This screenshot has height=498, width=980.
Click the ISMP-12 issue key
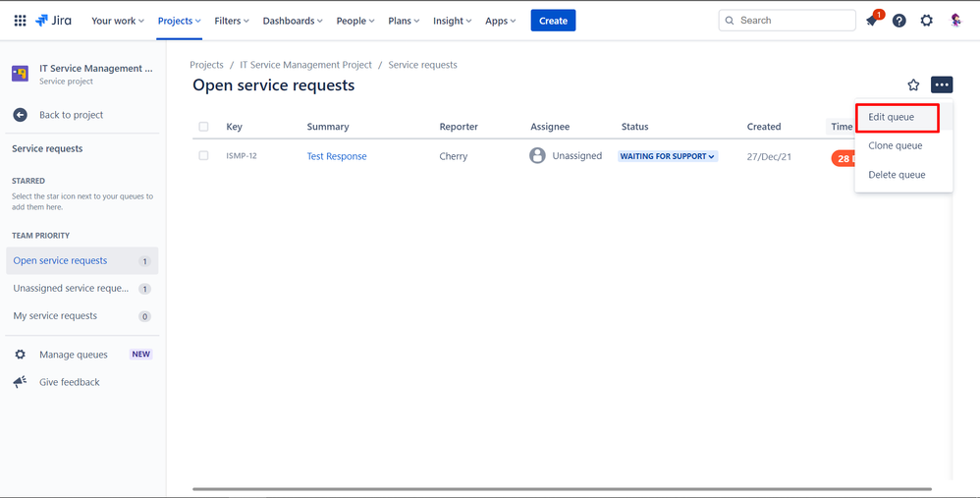[x=242, y=155]
